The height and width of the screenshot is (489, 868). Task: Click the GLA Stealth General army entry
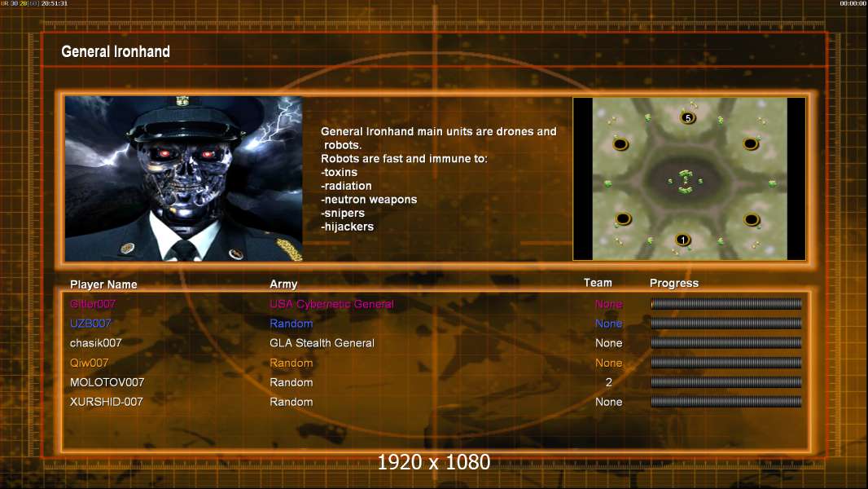tap(322, 343)
